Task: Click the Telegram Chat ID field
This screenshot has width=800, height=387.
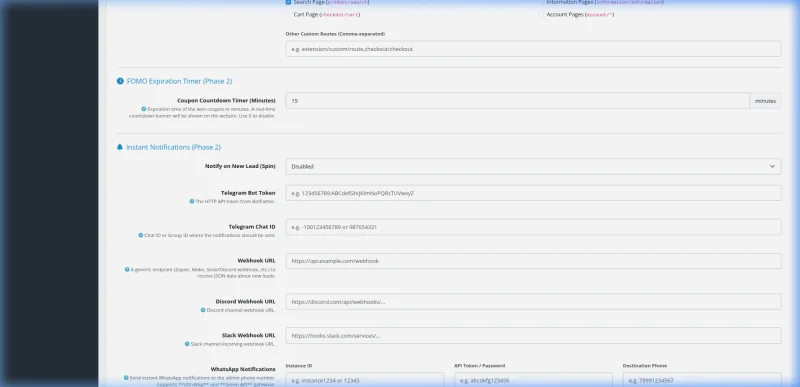Action: 533,227
